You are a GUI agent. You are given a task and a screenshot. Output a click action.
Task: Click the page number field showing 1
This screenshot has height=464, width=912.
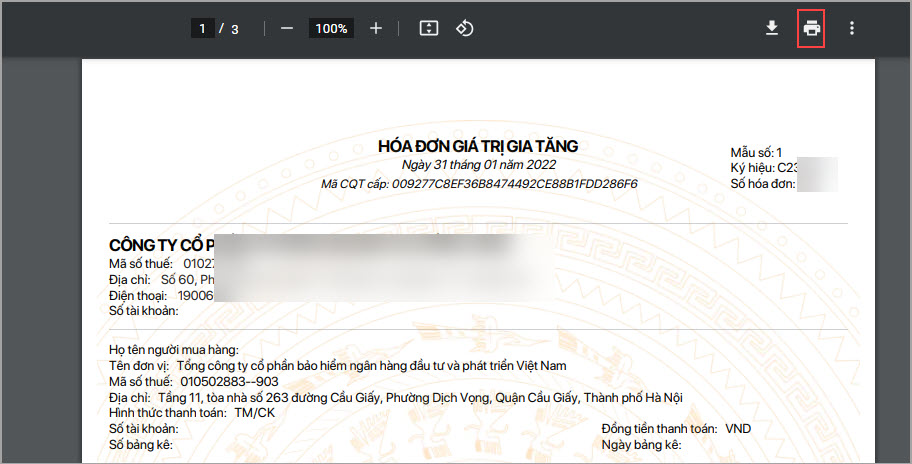coord(202,28)
